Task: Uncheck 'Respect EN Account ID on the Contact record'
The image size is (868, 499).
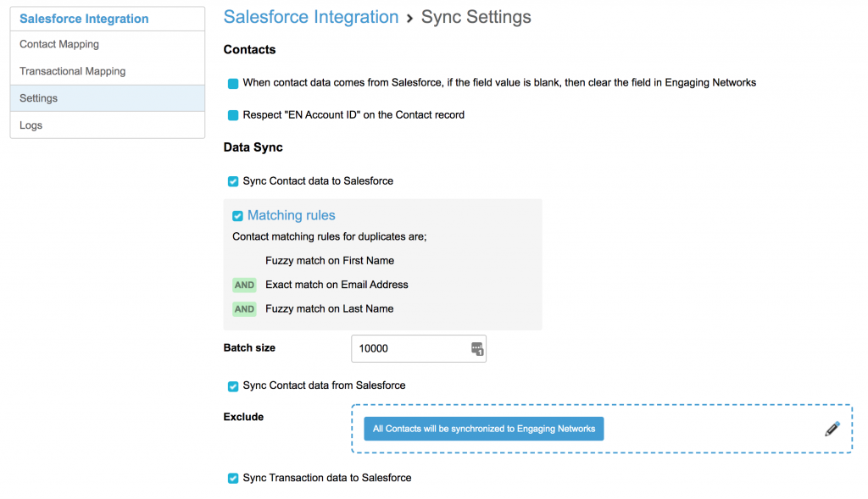Action: pyautogui.click(x=232, y=114)
